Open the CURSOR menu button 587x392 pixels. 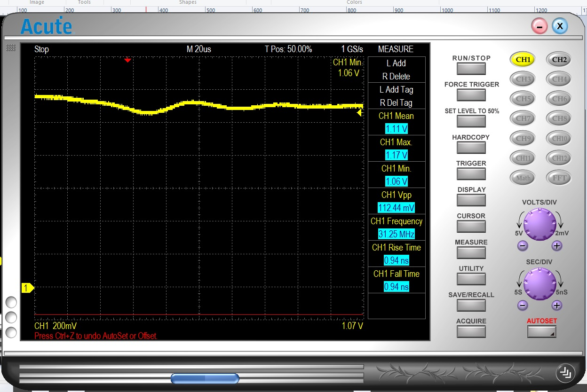pos(471,227)
